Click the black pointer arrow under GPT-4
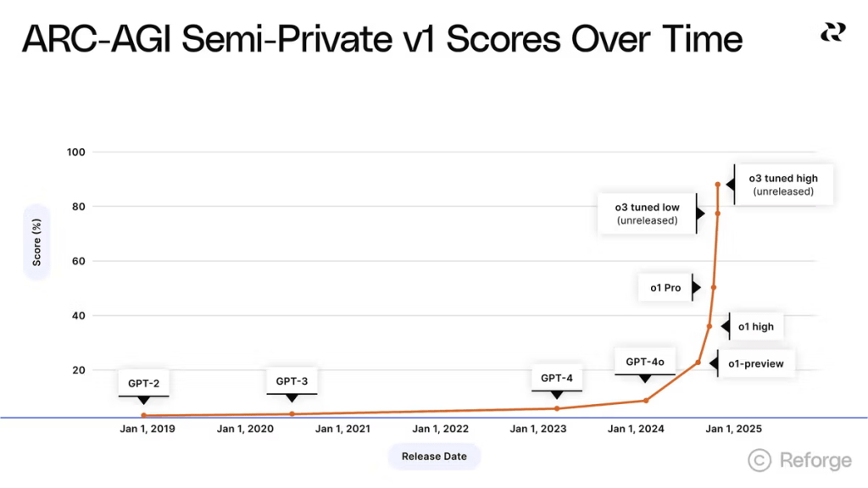The height and width of the screenshot is (488, 868). click(557, 395)
